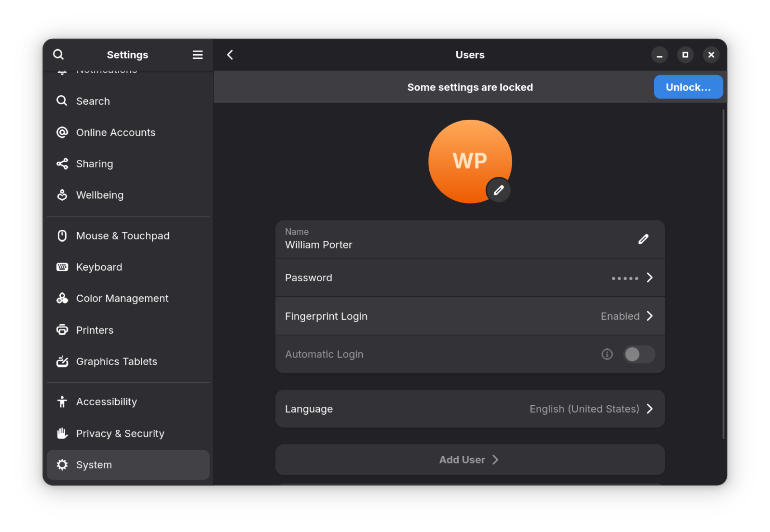Select Wellbeing in the sidebar

click(x=128, y=195)
